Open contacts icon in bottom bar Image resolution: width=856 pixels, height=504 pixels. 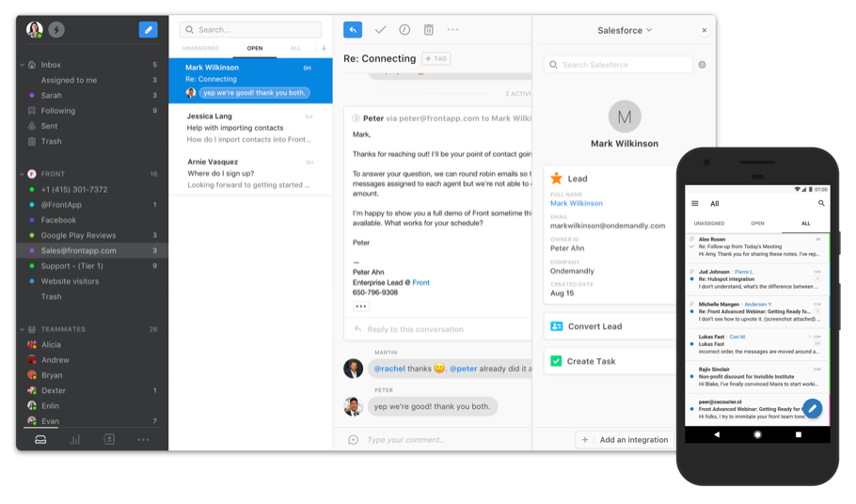(109, 440)
